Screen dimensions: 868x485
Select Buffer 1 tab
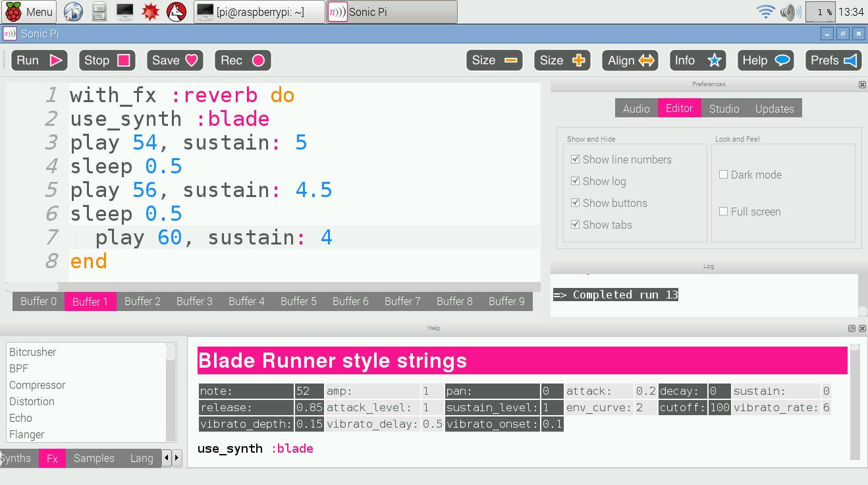click(90, 301)
